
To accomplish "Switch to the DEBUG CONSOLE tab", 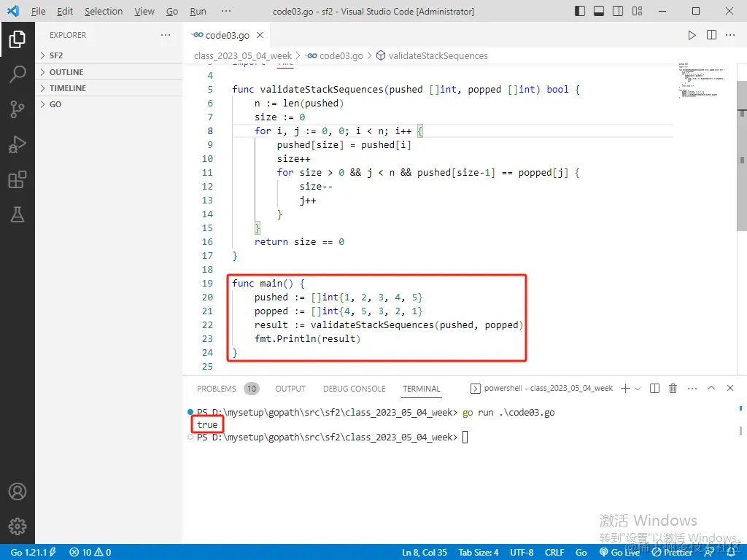I will coord(354,389).
